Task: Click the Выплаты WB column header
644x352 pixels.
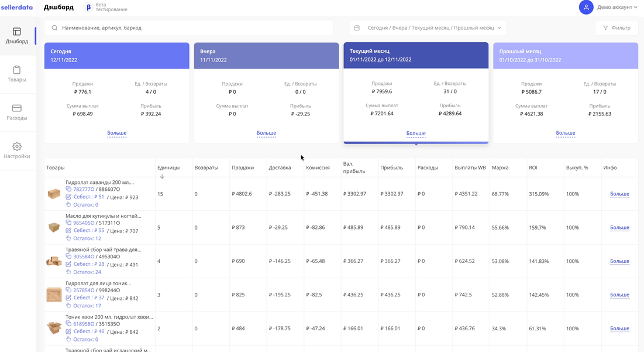Action: tap(470, 168)
